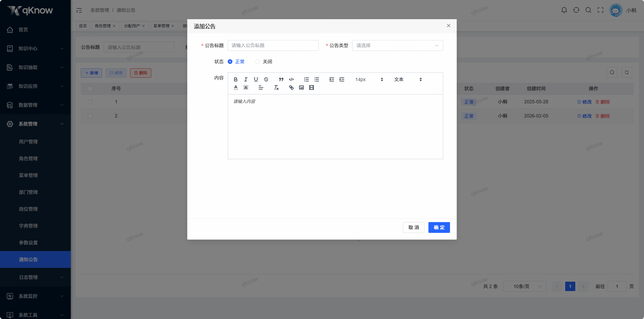This screenshot has width=644, height=319.
Task: Close the 角色管理 tab
Action: coord(114,26)
